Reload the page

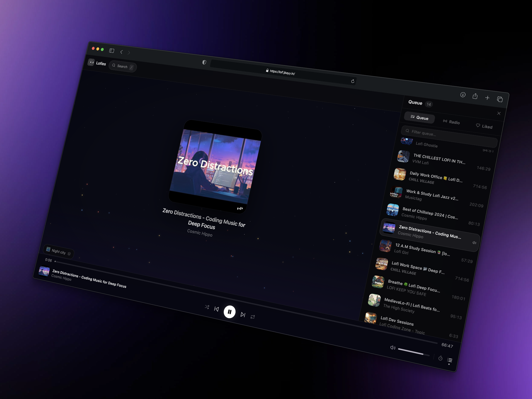(x=352, y=81)
